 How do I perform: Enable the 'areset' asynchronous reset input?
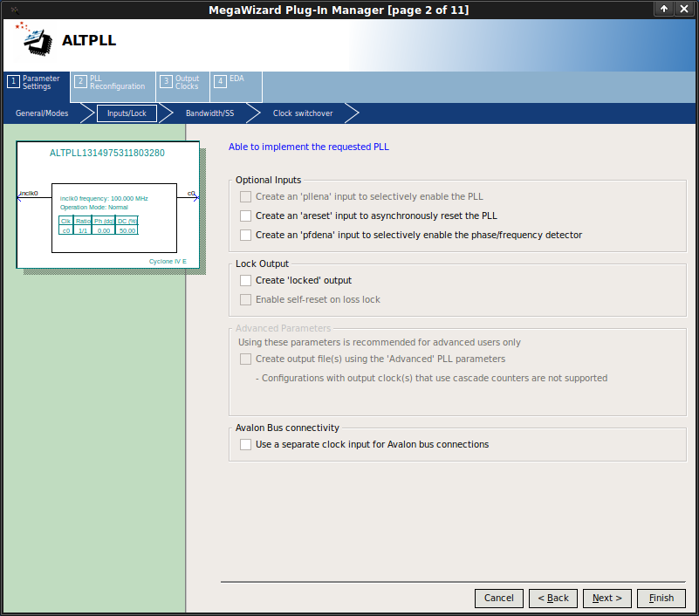pos(246,216)
